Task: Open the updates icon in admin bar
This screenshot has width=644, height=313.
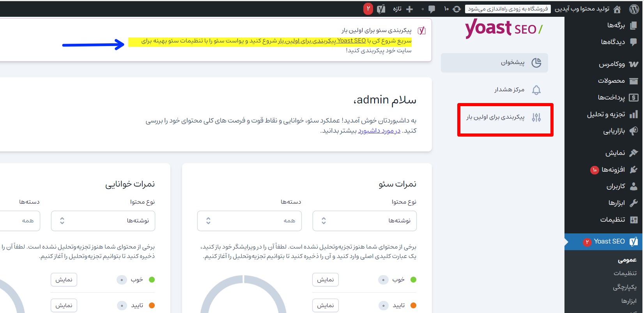Action: click(456, 9)
